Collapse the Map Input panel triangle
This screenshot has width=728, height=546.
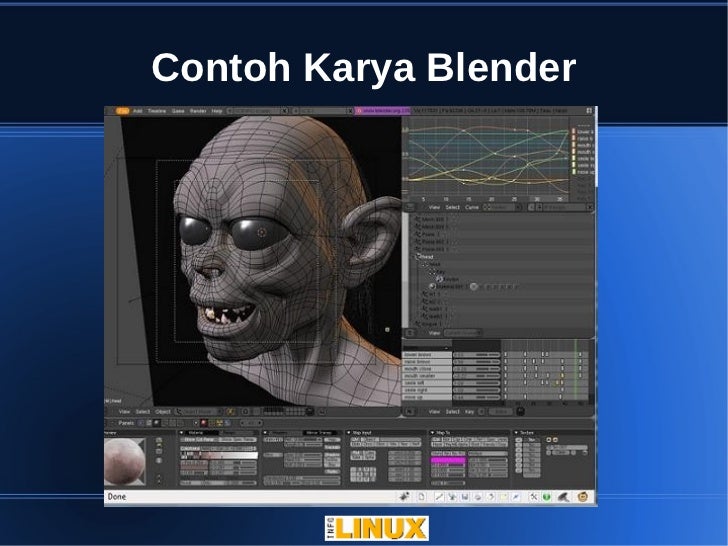pyautogui.click(x=349, y=433)
